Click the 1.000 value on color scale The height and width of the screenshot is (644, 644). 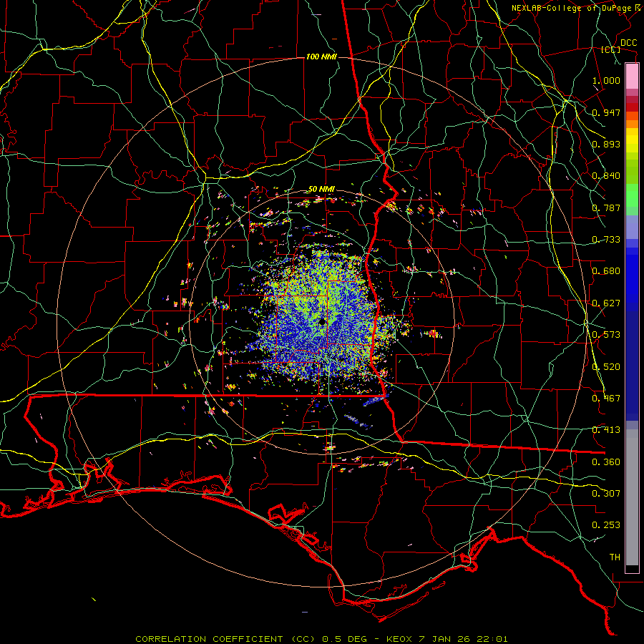click(x=606, y=80)
